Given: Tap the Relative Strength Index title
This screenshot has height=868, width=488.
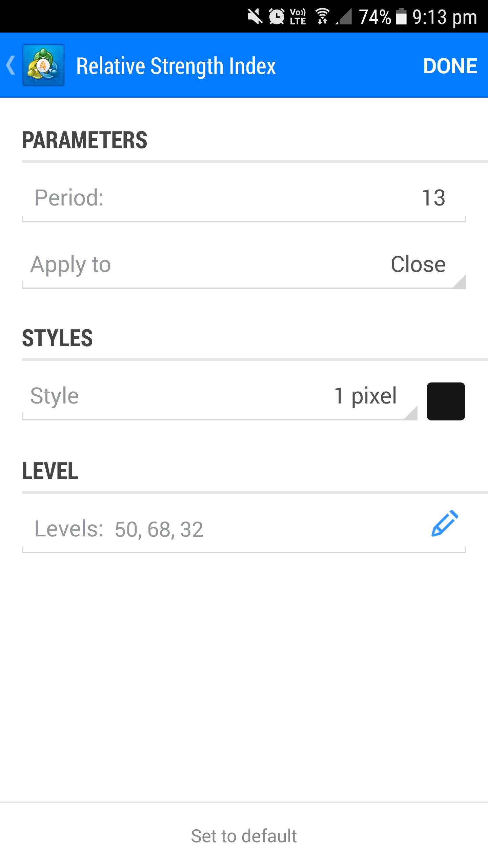Looking at the screenshot, I should tap(176, 66).
